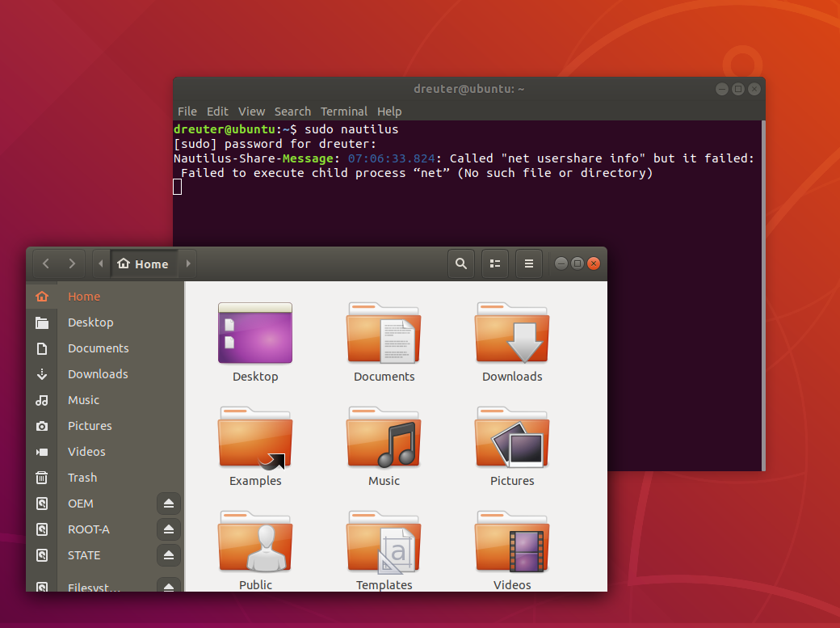Select the Music folder icon in grid

[384, 437]
